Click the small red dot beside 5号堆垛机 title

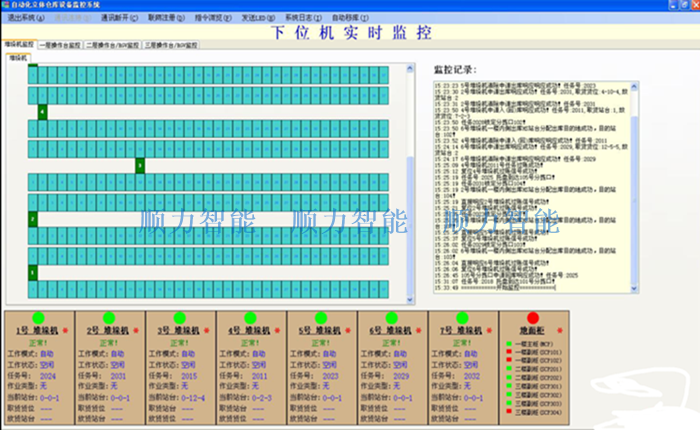click(350, 329)
